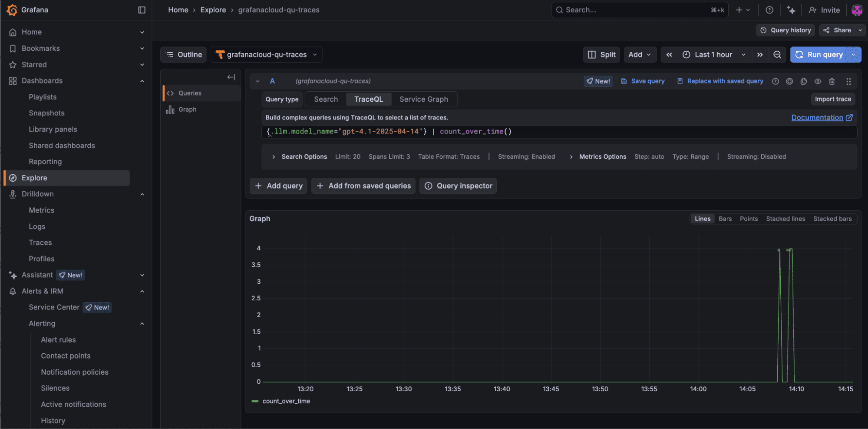Click the magnifying glass zoom-out icon near Run query

777,54
